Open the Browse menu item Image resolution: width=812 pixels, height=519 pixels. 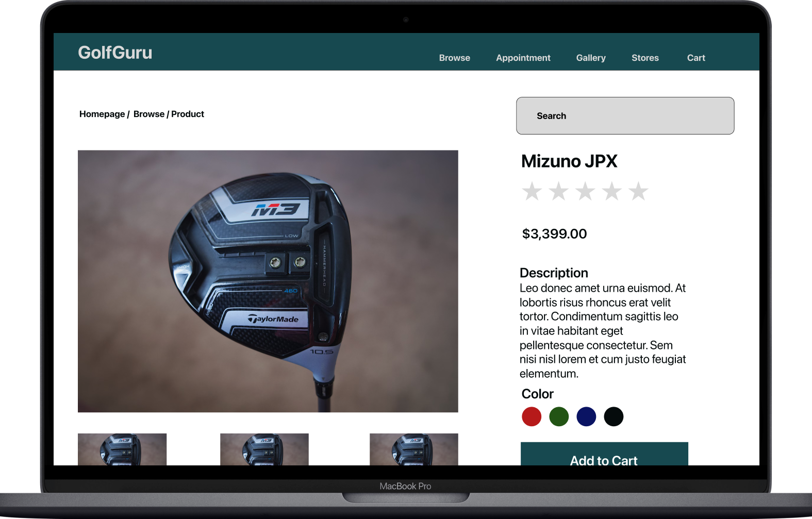point(454,58)
